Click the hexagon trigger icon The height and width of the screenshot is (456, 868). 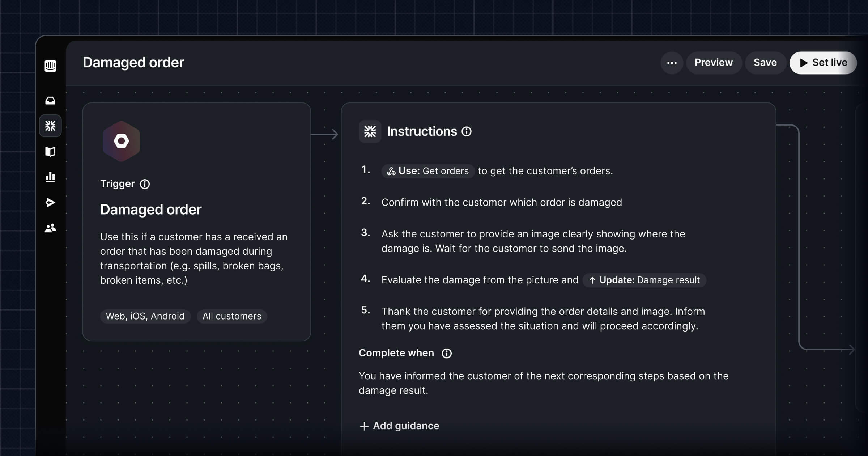tap(122, 141)
